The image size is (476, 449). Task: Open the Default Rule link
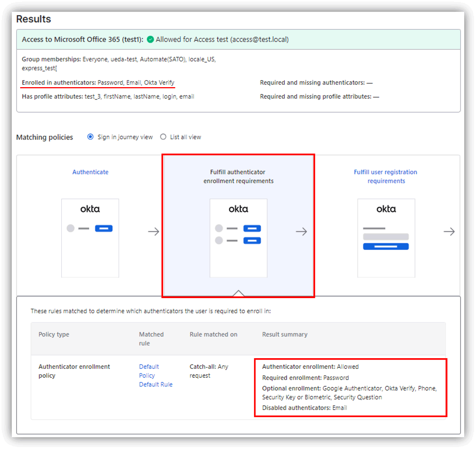[x=156, y=385]
